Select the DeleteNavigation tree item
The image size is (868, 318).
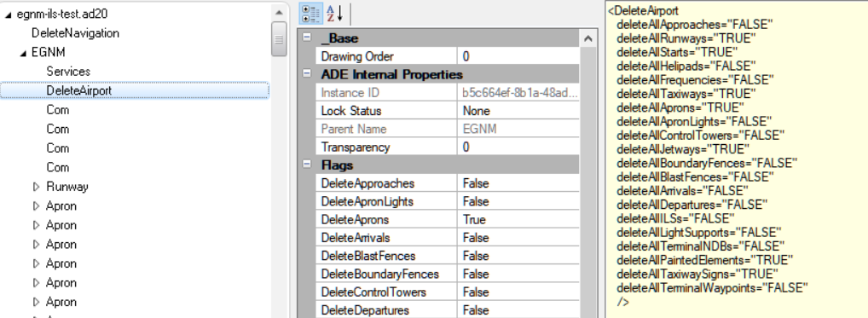coord(75,33)
